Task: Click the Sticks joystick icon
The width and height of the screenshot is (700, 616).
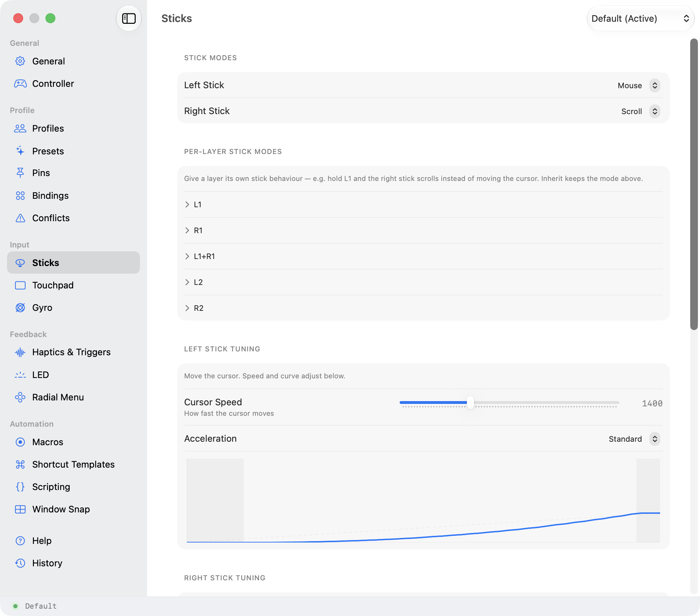Action: pyautogui.click(x=20, y=262)
